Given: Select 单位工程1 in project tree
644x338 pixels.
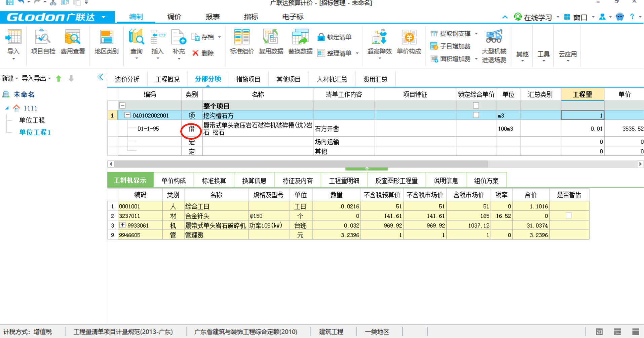Looking at the screenshot, I should tap(35, 132).
